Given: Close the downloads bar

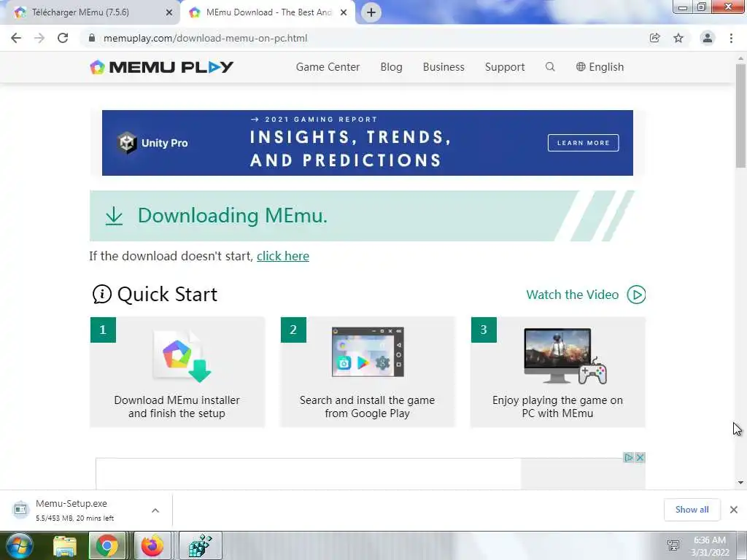Looking at the screenshot, I should (x=734, y=510).
